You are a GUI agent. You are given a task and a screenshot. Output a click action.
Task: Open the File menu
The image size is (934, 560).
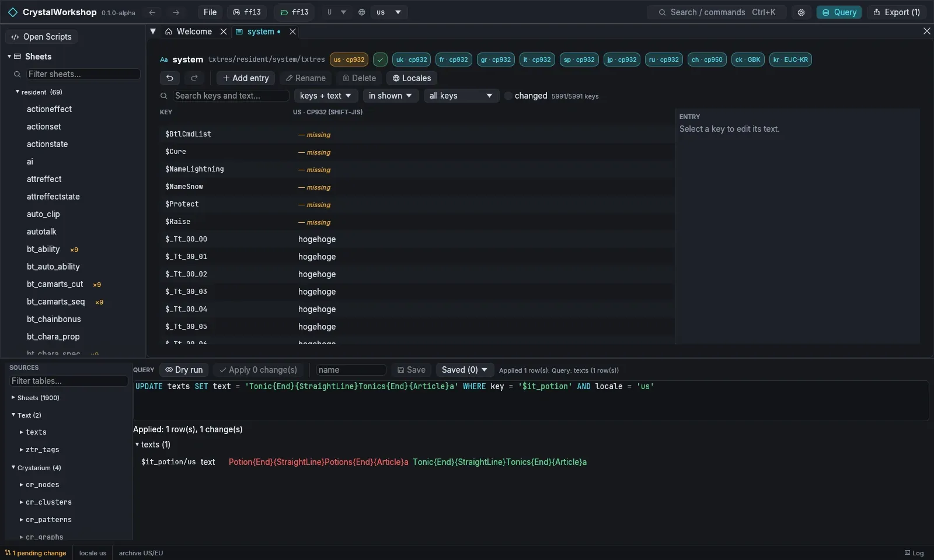click(210, 12)
